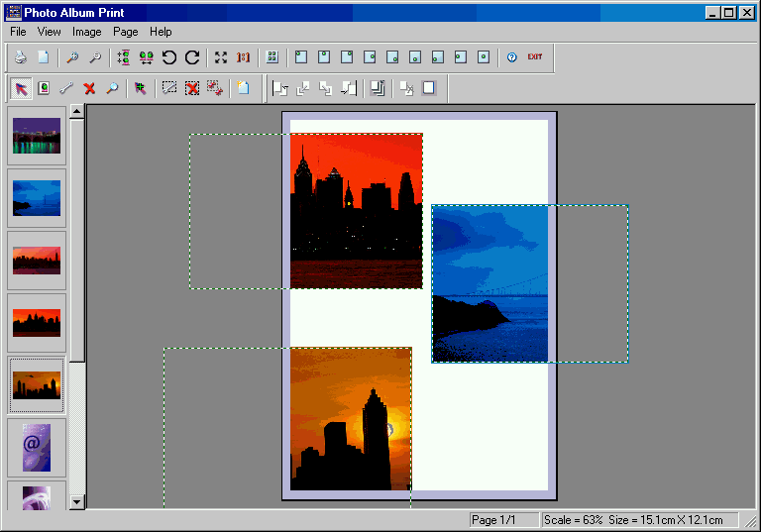This screenshot has height=532, width=761.
Task: Click the Print icon in the toolbar
Action: (20, 57)
